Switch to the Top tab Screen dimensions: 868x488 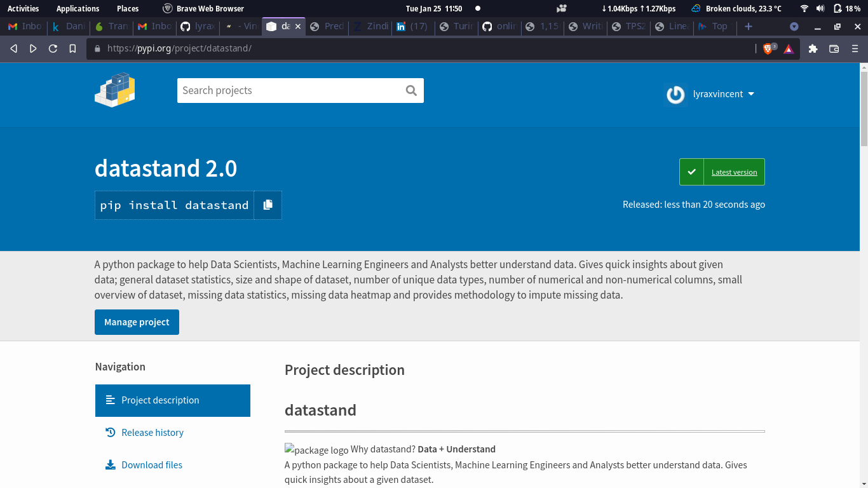714,26
